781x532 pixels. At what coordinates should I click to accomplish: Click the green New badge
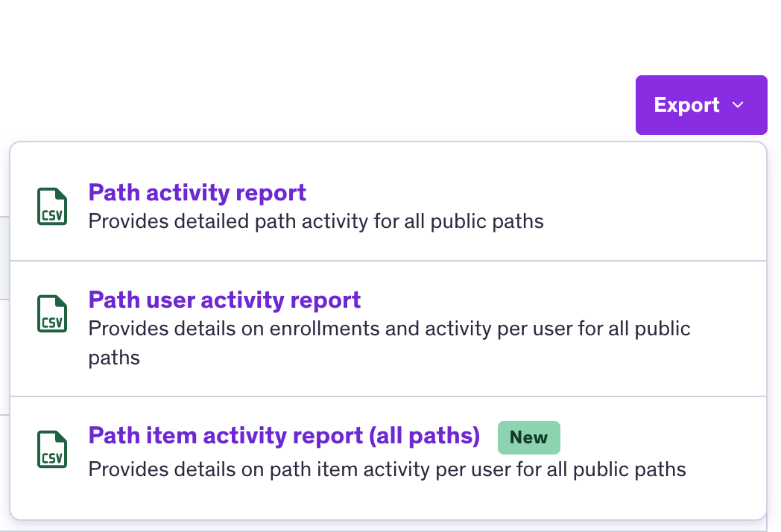coord(528,437)
